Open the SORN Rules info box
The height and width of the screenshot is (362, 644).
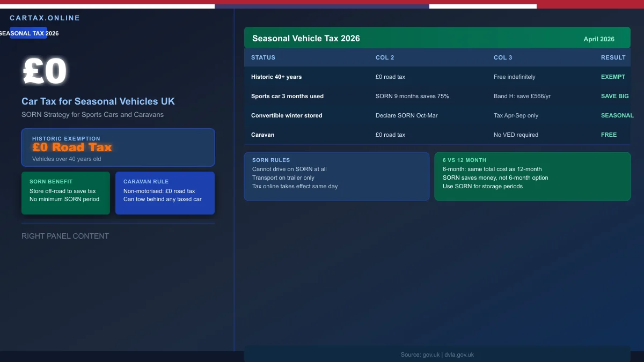click(336, 176)
